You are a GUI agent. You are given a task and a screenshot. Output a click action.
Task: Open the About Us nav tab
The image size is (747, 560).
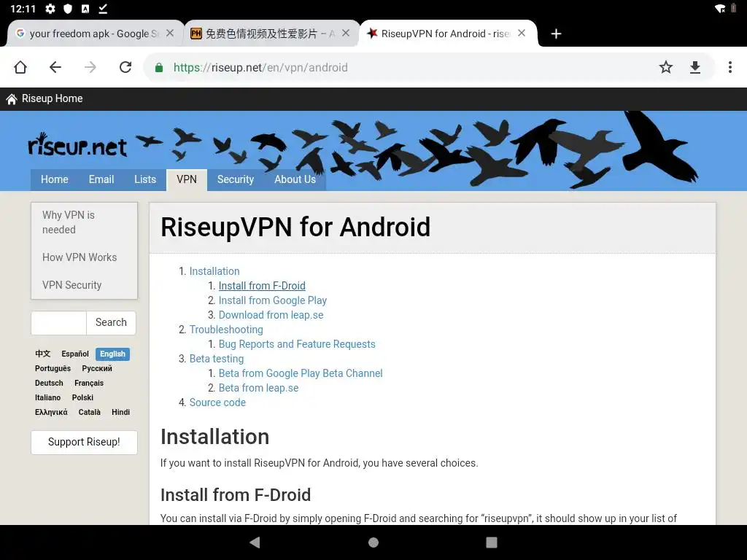(295, 179)
